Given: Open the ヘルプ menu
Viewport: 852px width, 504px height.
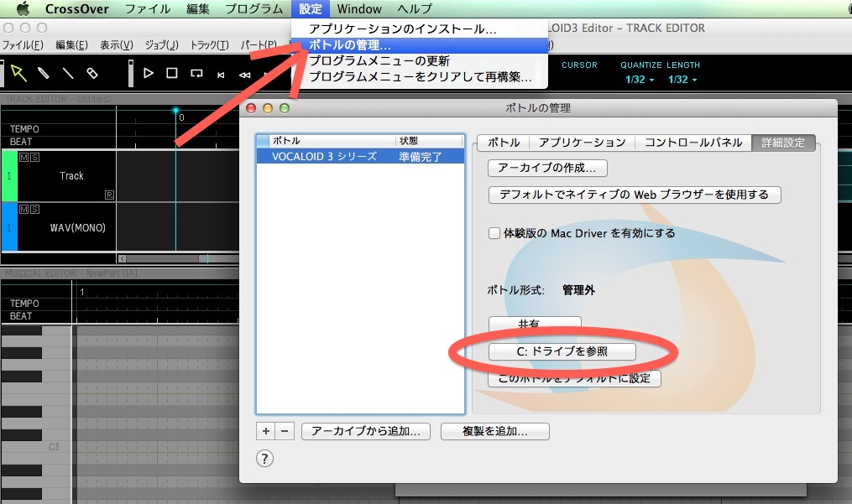Looking at the screenshot, I should tap(415, 8).
